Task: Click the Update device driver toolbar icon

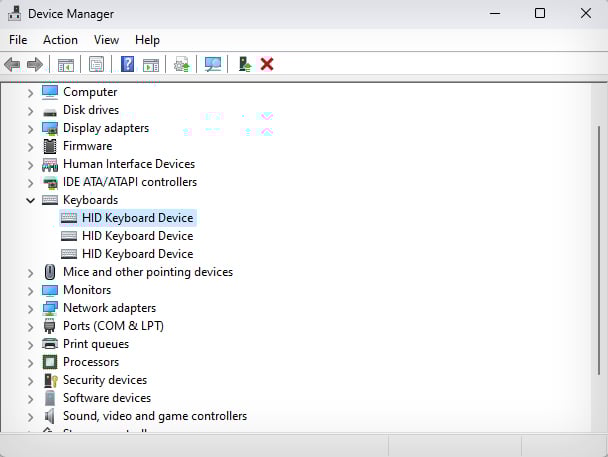Action: pos(181,64)
